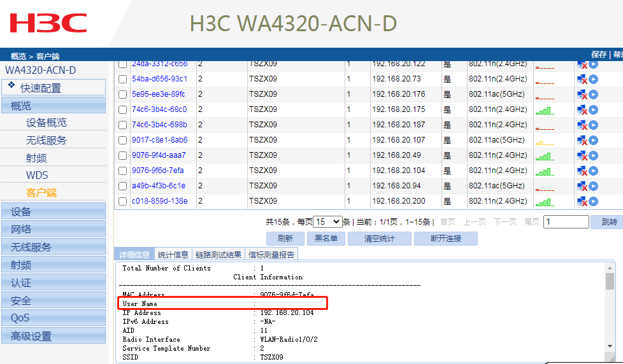
Task: Start link test for client 9017-c8e1-8ab6
Action: 593,140
